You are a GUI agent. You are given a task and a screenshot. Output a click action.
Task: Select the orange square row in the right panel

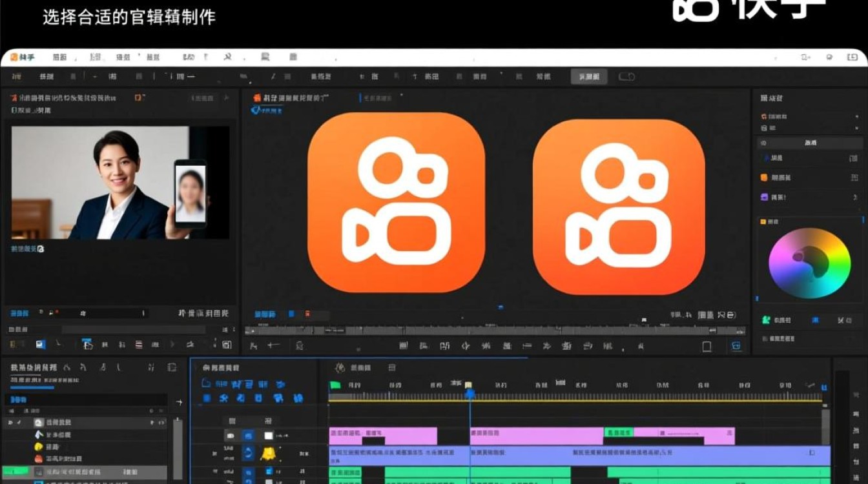[x=810, y=177]
